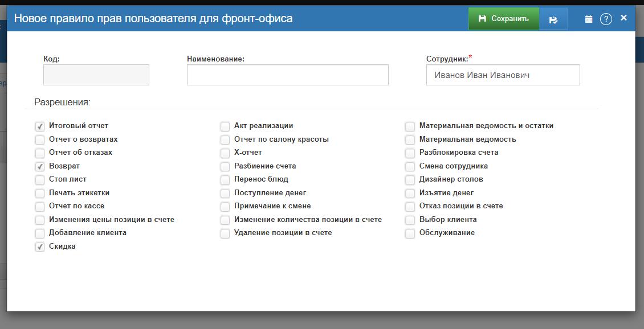Enable the Печать этикетки permission
Image resolution: width=644 pixels, height=329 pixels.
40,193
